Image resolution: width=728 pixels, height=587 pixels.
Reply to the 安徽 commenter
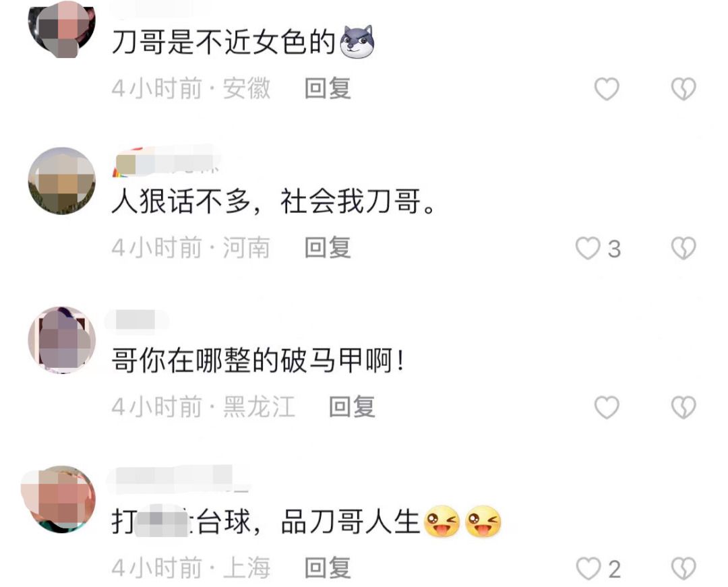pyautogui.click(x=328, y=88)
